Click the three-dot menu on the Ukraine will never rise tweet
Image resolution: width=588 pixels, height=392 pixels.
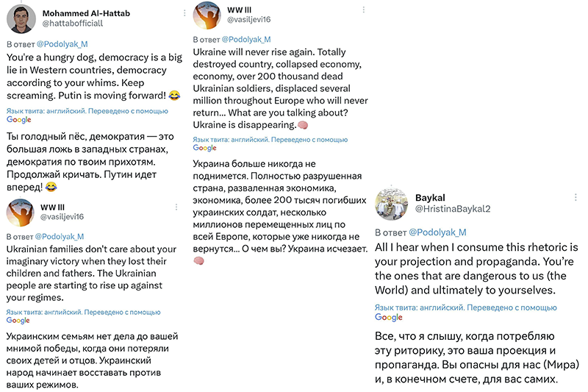point(363,10)
